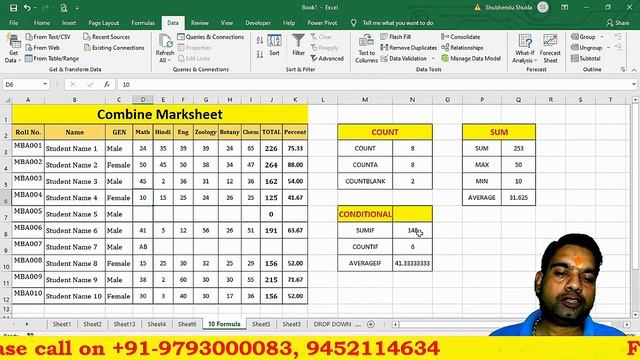Click Tell me what you want search

pyautogui.click(x=392, y=23)
